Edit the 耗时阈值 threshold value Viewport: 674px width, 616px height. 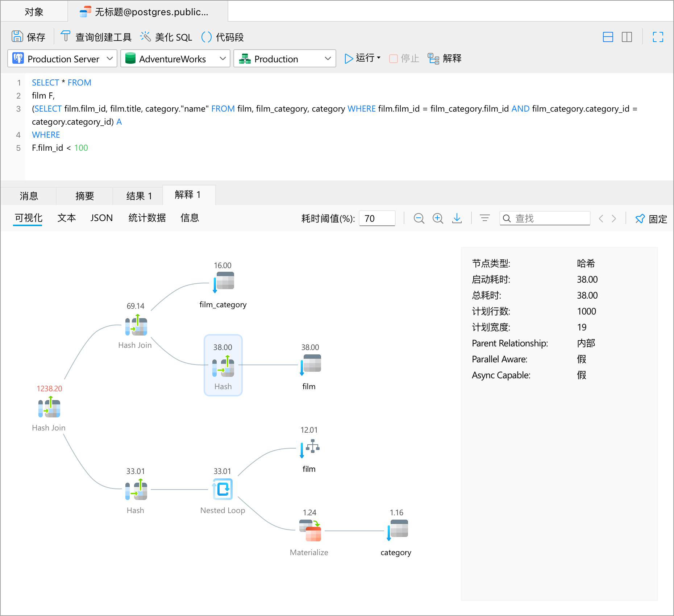pyautogui.click(x=377, y=218)
